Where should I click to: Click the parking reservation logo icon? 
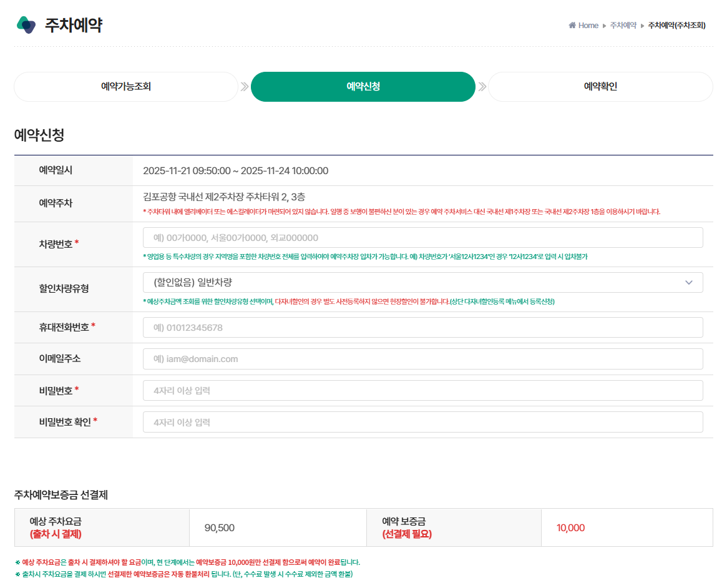click(x=25, y=24)
